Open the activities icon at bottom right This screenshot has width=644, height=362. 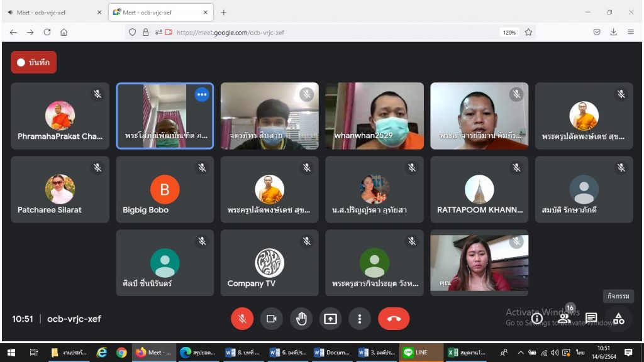[x=619, y=319]
